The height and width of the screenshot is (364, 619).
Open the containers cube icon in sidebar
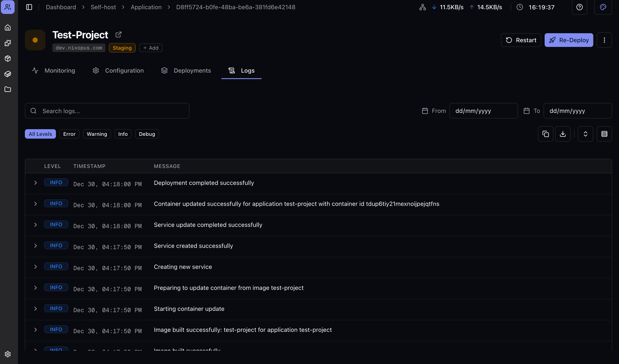(x=8, y=74)
